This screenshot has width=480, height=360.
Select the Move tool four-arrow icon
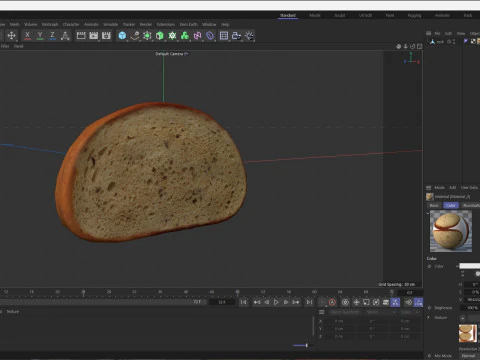tap(11, 36)
